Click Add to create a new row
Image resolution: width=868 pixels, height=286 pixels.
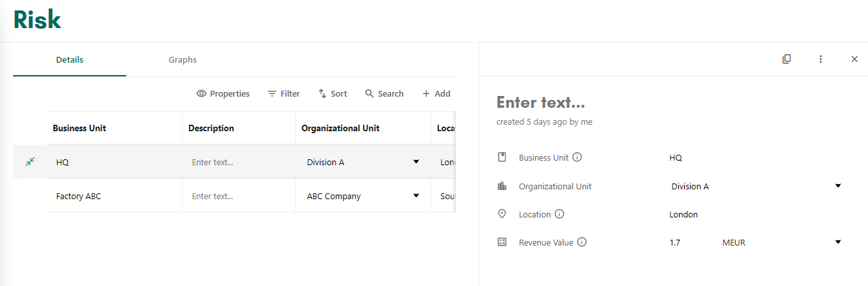point(436,93)
